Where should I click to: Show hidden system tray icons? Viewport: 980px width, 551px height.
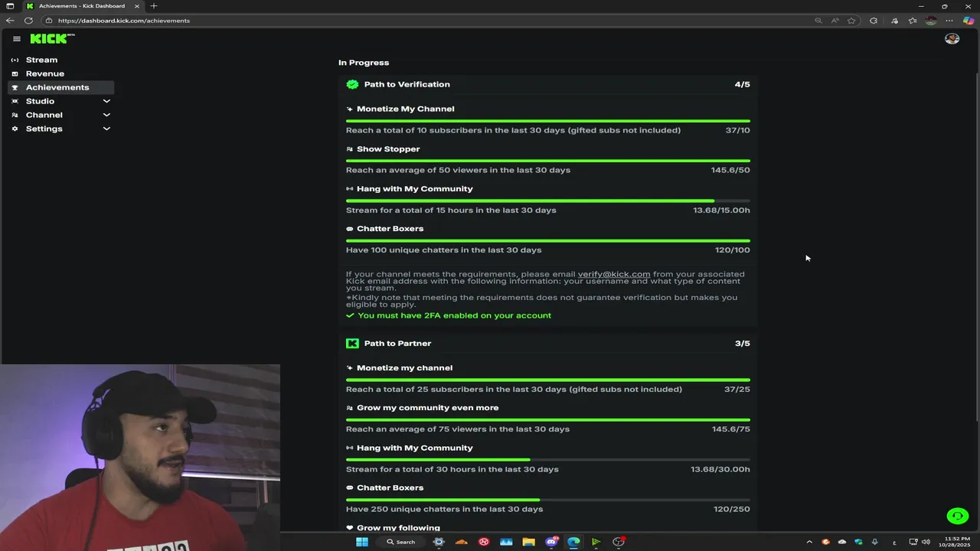pyautogui.click(x=809, y=542)
